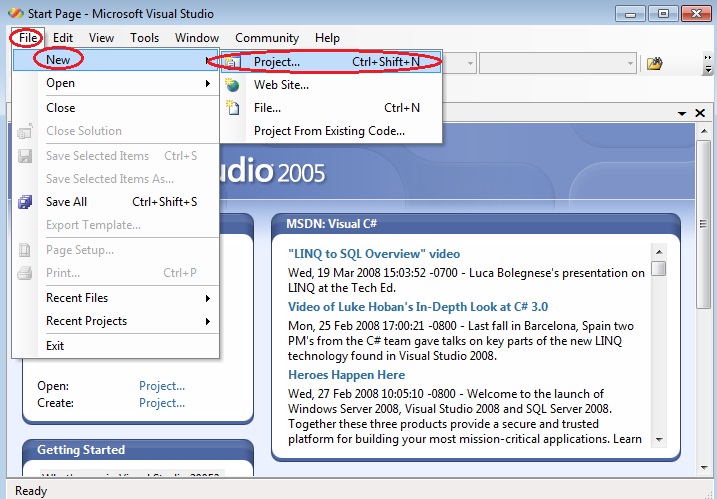Open Luke Hoban's In-Depth Look link

coord(418,306)
